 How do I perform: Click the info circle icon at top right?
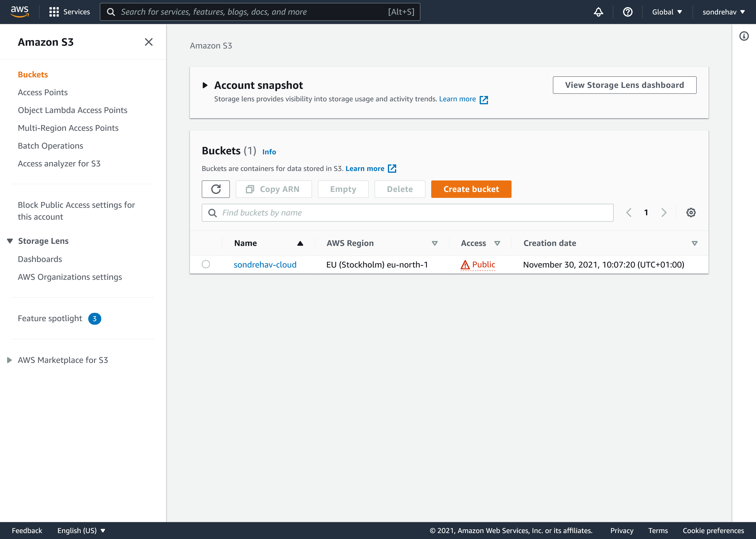(x=744, y=36)
